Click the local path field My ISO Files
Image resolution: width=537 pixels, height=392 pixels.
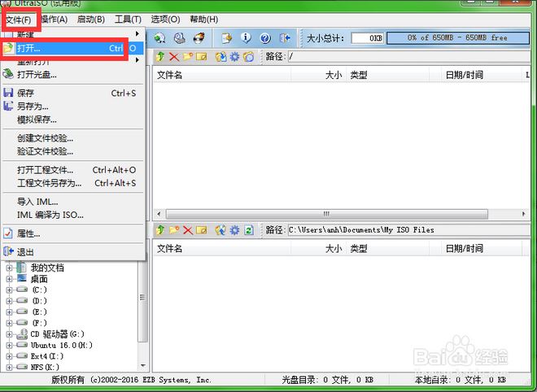click(x=409, y=230)
